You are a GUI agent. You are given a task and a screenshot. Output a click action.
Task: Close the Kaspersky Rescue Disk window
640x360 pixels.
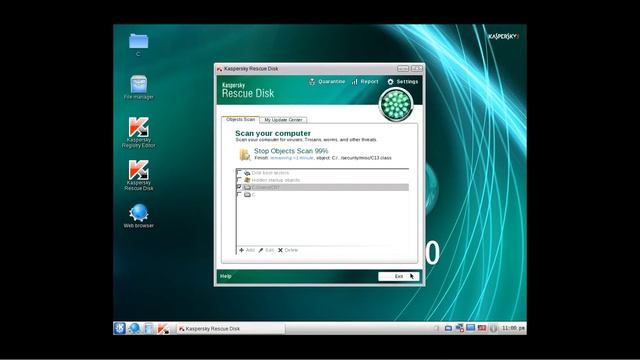[x=417, y=69]
